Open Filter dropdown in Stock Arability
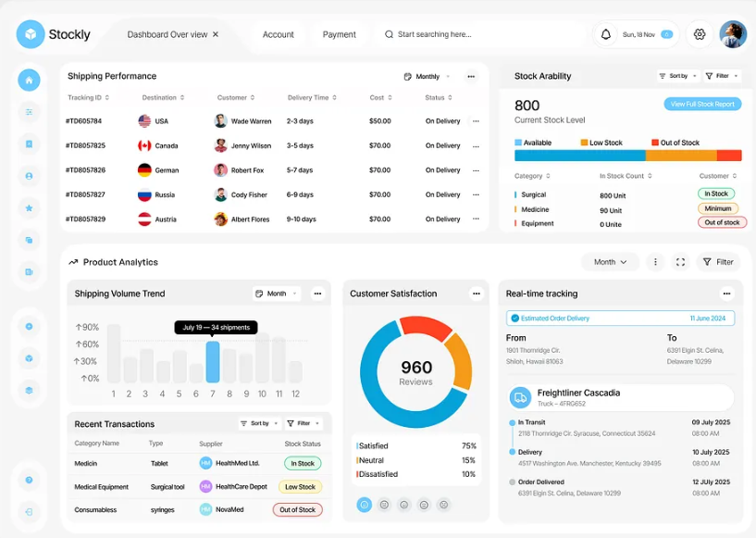 click(x=722, y=76)
